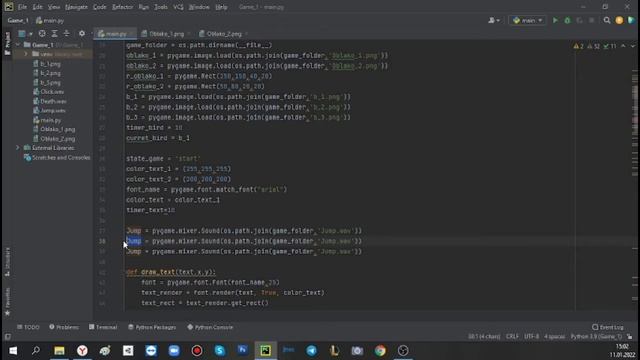Open Google Chrome from the taskbar
This screenshot has width=640, height=360.
380,351
